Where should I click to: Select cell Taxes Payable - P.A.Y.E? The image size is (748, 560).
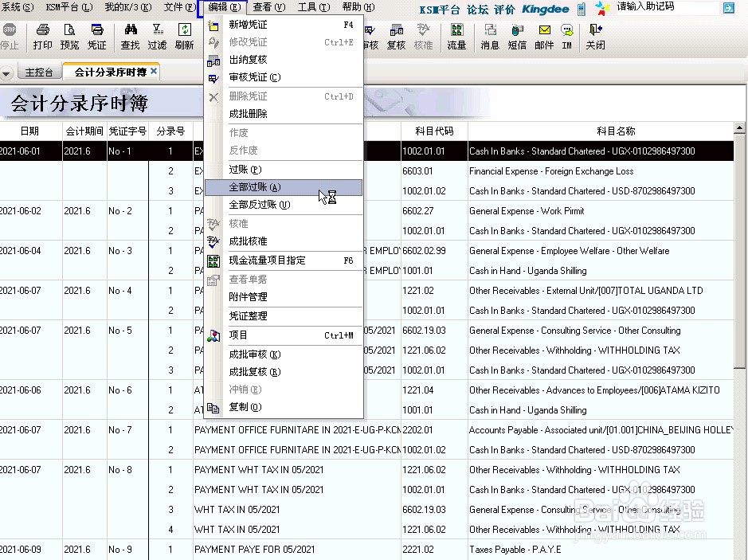[601, 550]
